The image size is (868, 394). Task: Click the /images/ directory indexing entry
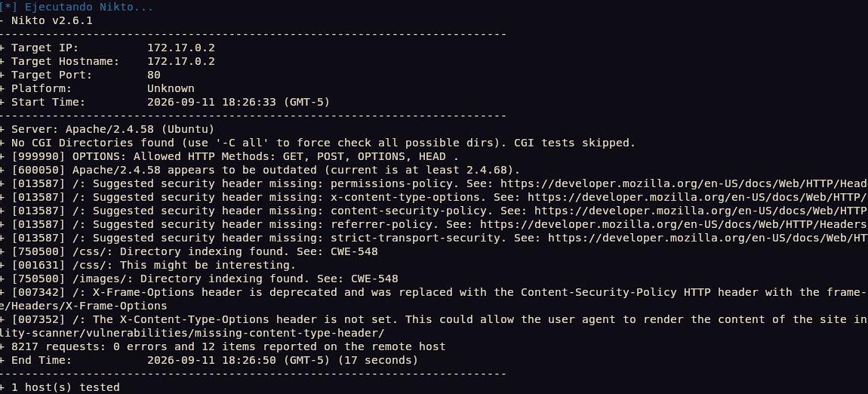(x=205, y=279)
